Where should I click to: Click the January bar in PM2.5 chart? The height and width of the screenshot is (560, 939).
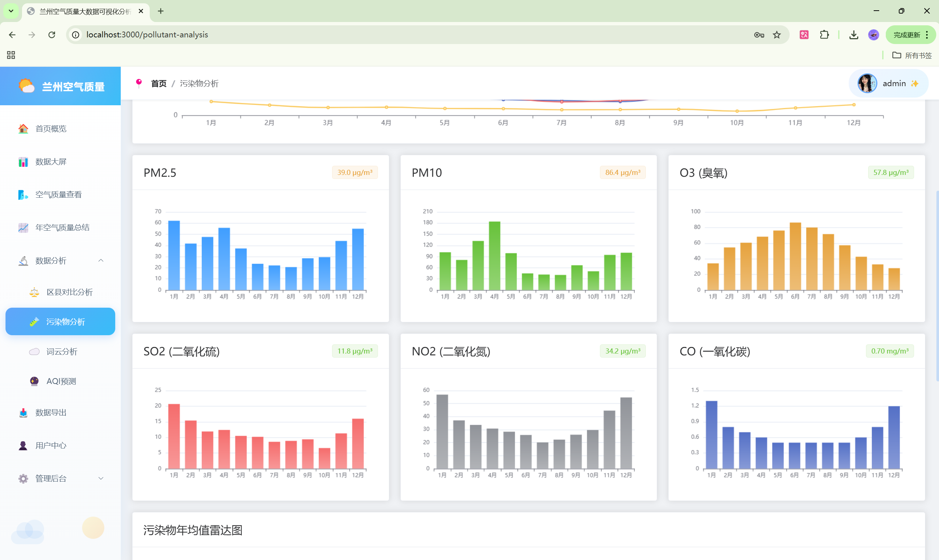(174, 255)
